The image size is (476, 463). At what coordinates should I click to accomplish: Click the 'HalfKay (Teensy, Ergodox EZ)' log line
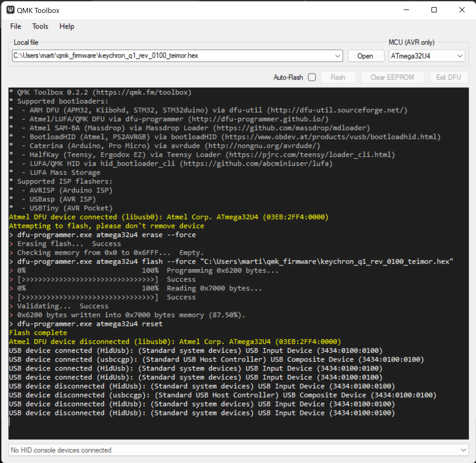[202, 155]
